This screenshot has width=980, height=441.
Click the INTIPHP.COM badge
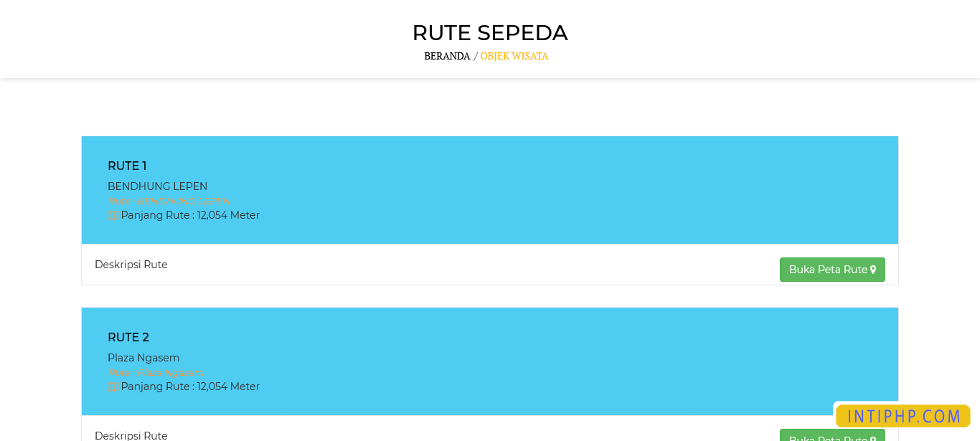pos(903,416)
